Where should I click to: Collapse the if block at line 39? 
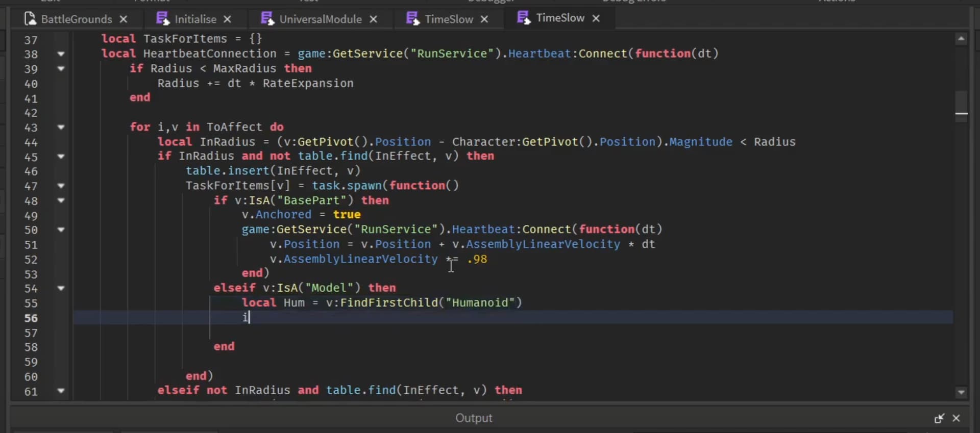(x=61, y=68)
